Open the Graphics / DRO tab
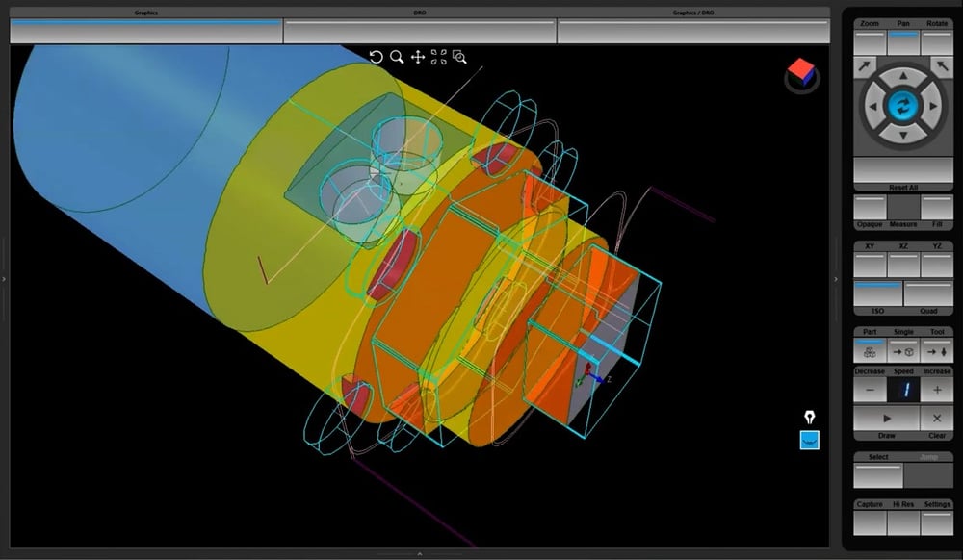 (x=693, y=30)
